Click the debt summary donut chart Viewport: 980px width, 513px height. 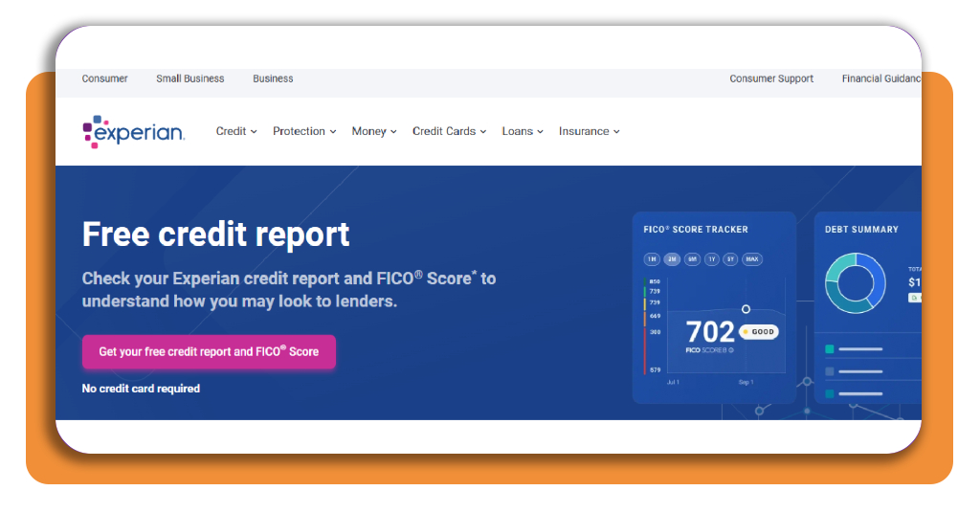click(855, 283)
